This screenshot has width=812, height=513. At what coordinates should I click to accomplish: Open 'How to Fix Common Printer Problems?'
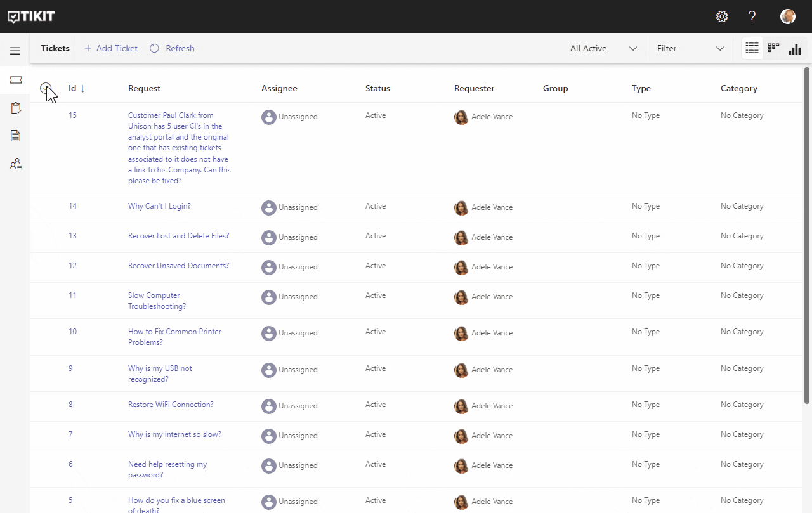click(174, 337)
